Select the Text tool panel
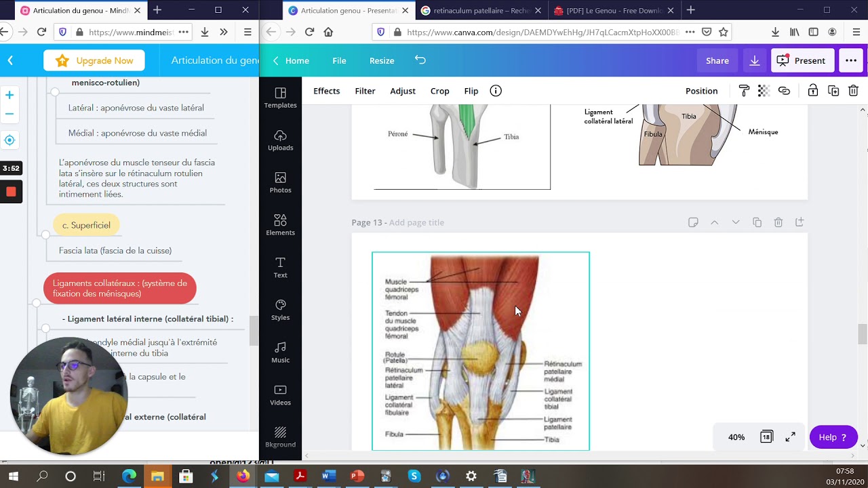The height and width of the screenshot is (488, 868). pyautogui.click(x=280, y=268)
